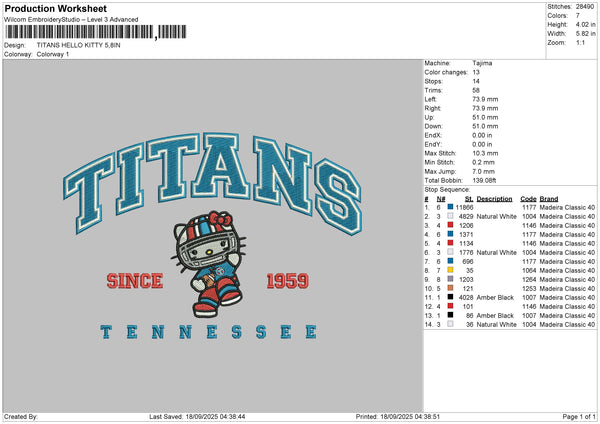Click the Zoom value 1:1
The height and width of the screenshot is (424, 600).
tap(580, 43)
